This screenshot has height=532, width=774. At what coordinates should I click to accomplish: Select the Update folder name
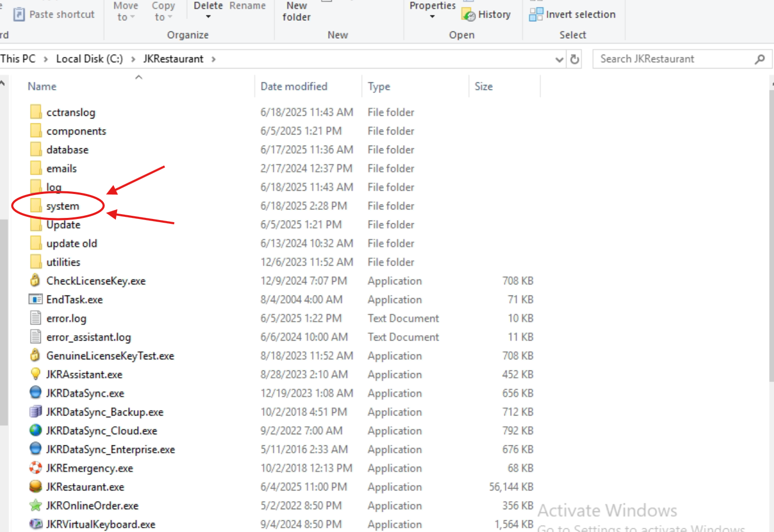[63, 224]
